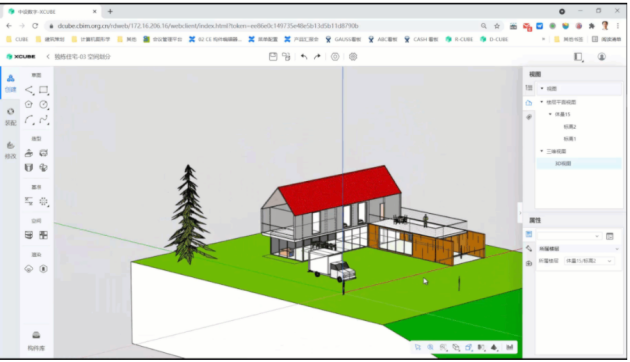Open the 体量15/标高2 floor dropdown
Viewport: 630px width, 362px height.
[x=589, y=261]
